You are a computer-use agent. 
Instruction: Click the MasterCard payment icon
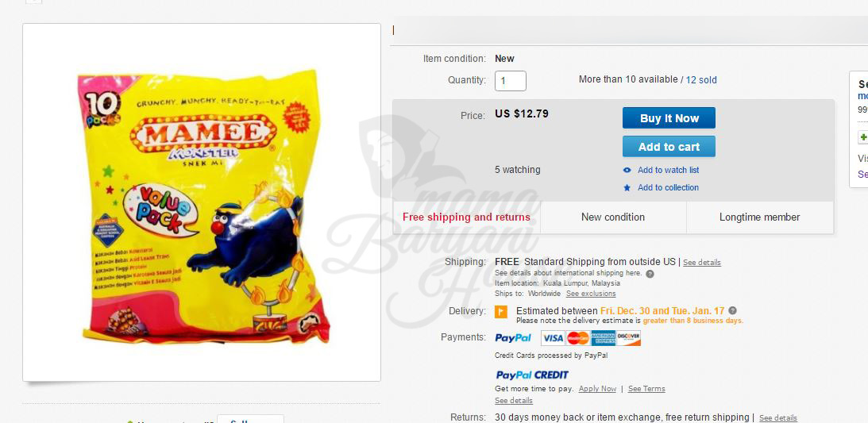click(x=577, y=338)
